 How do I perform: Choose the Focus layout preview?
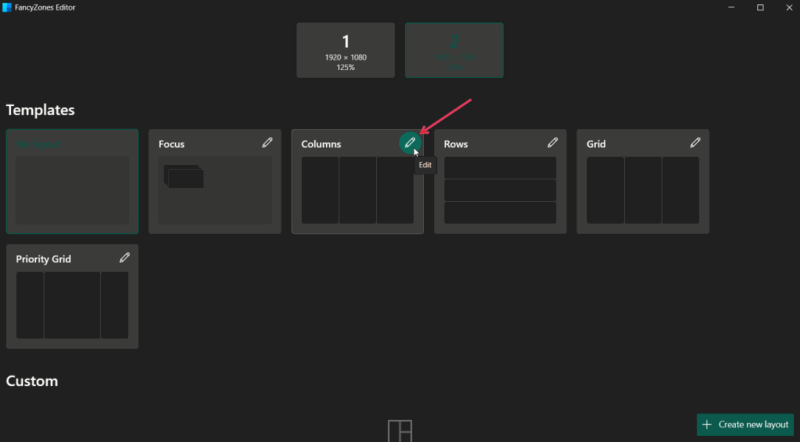(214, 190)
